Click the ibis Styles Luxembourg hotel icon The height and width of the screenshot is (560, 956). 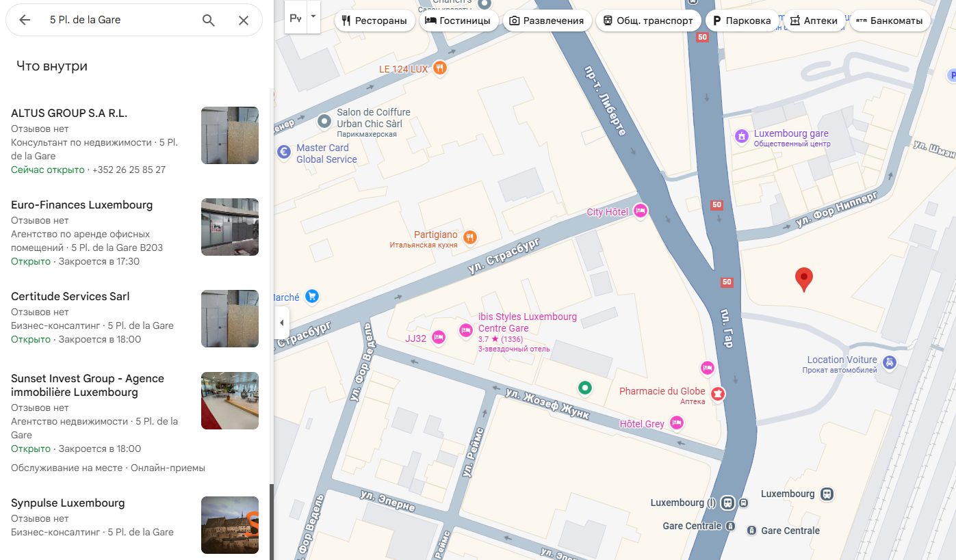[466, 330]
